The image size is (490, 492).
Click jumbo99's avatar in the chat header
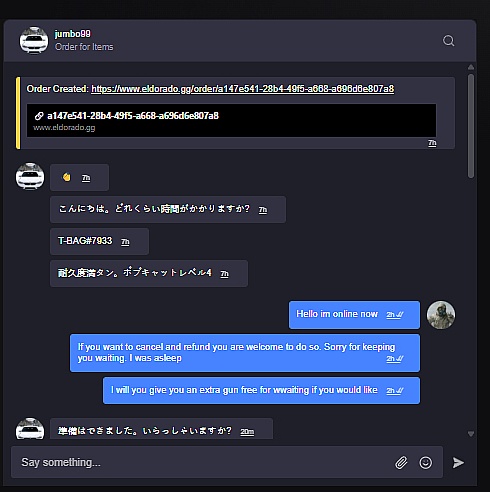click(x=34, y=41)
